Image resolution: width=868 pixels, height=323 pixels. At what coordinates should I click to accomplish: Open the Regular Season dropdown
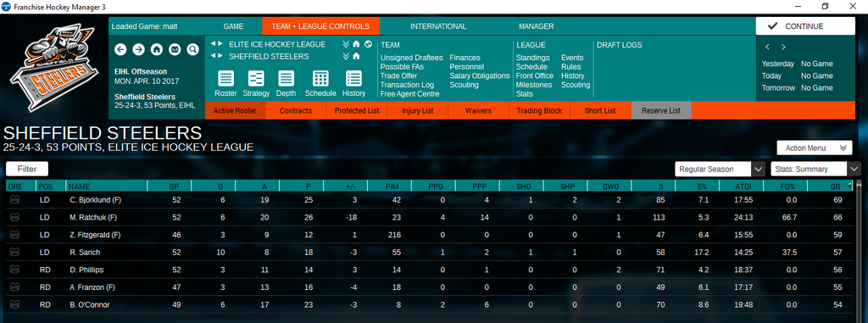(x=720, y=169)
